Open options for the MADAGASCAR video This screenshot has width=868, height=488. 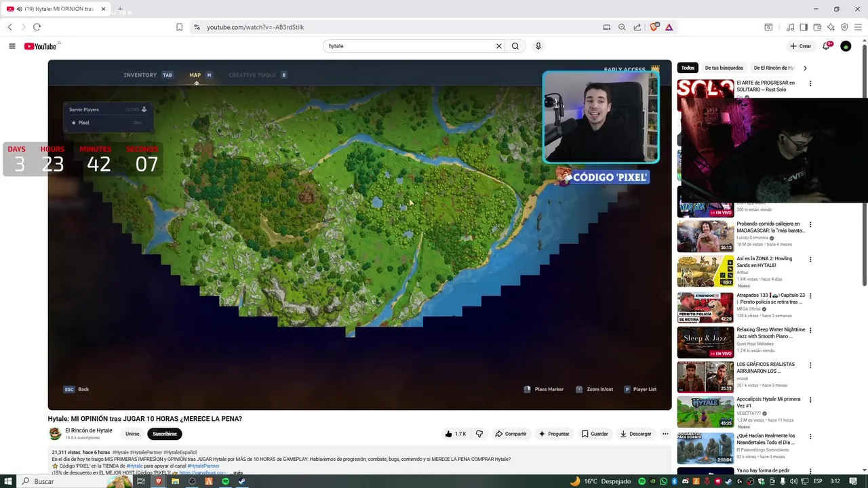tap(810, 224)
